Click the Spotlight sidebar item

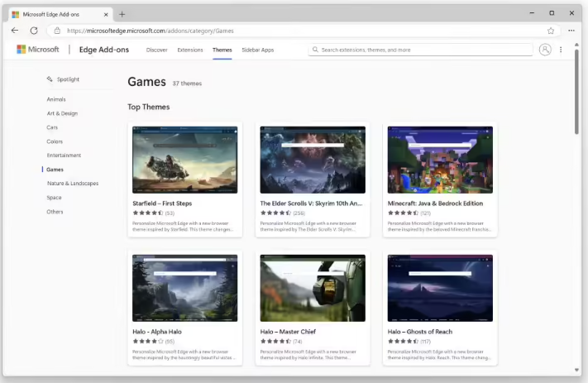tap(68, 79)
